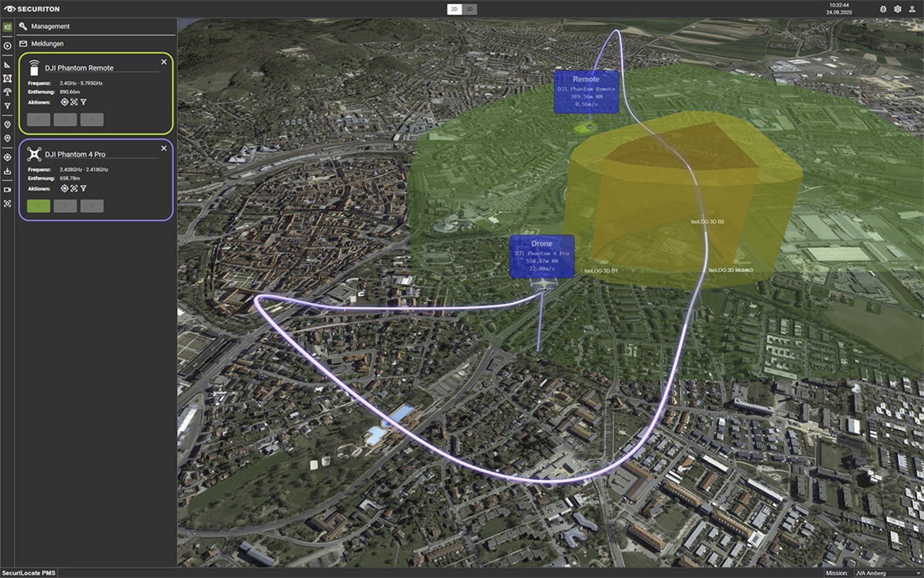Click the 2.408GHz - 2.418GHz frequency value
924x578 pixels.
click(x=84, y=170)
